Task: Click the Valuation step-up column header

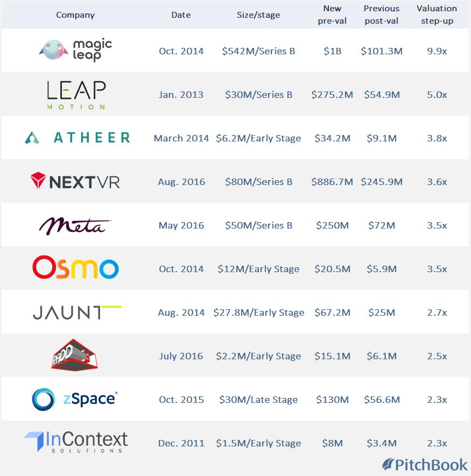Action: tap(437, 15)
